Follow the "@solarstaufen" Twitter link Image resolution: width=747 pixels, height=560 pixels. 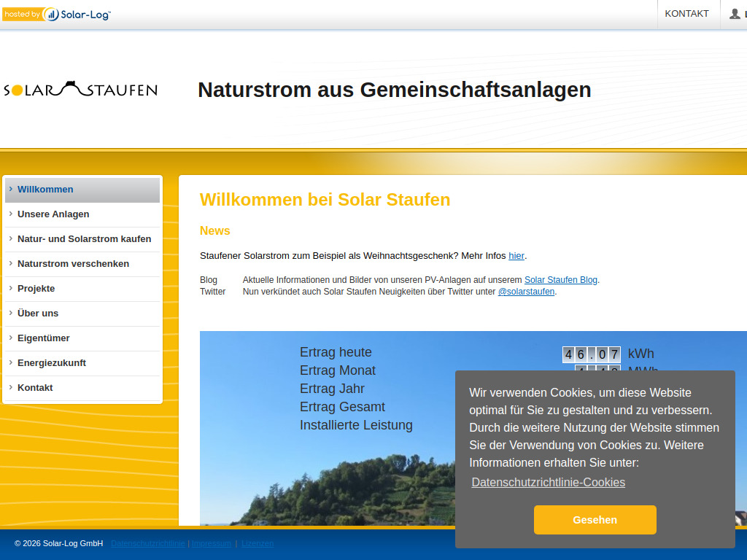pyautogui.click(x=526, y=291)
